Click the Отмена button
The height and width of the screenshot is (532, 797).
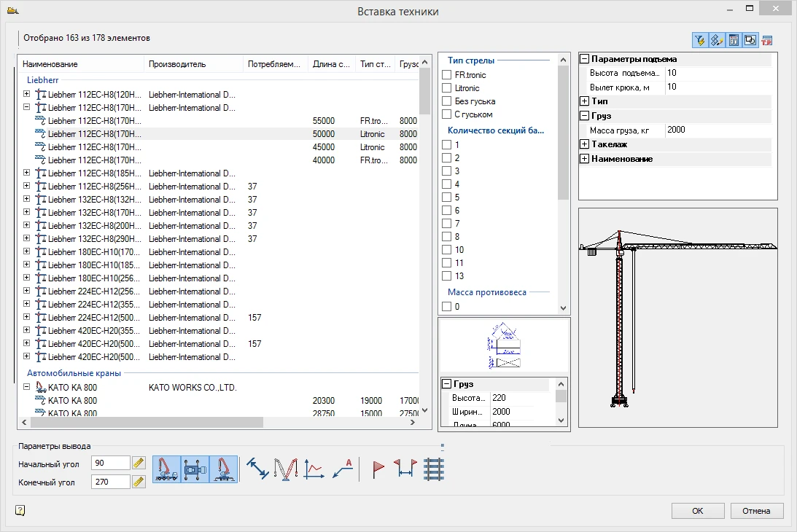click(756, 511)
